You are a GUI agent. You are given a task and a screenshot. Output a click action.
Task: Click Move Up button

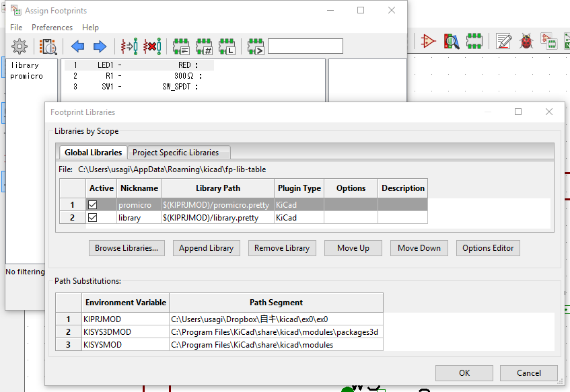click(353, 248)
